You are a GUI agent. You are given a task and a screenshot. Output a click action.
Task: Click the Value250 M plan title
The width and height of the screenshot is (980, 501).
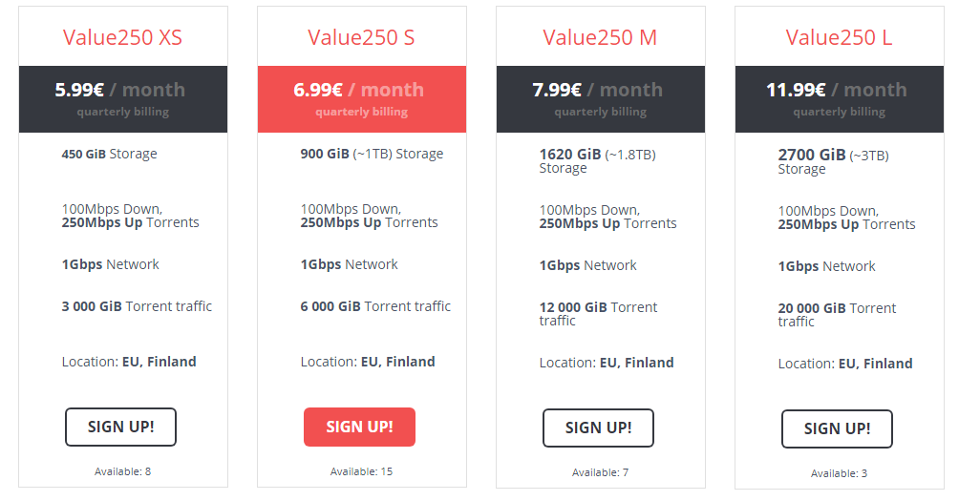point(600,37)
